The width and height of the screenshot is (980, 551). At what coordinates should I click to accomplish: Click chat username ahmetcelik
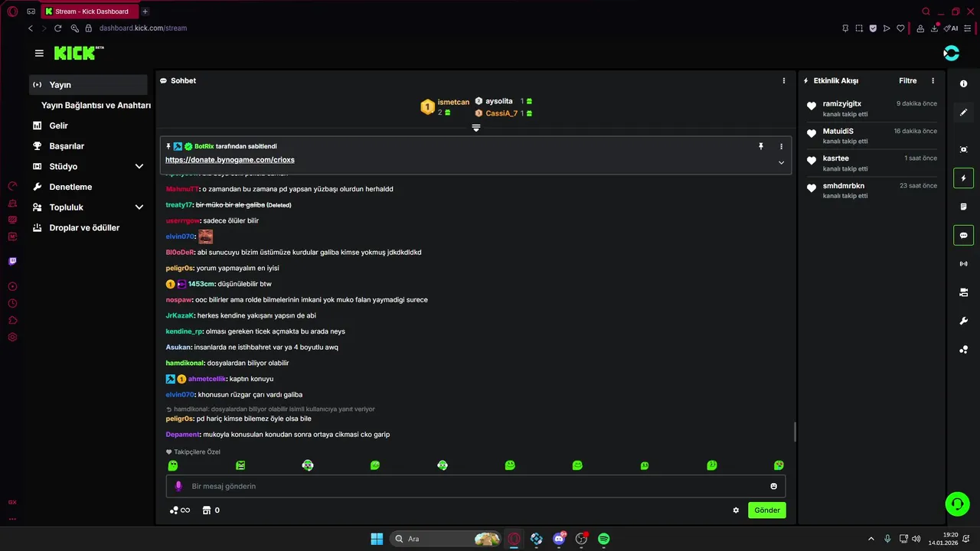point(207,379)
